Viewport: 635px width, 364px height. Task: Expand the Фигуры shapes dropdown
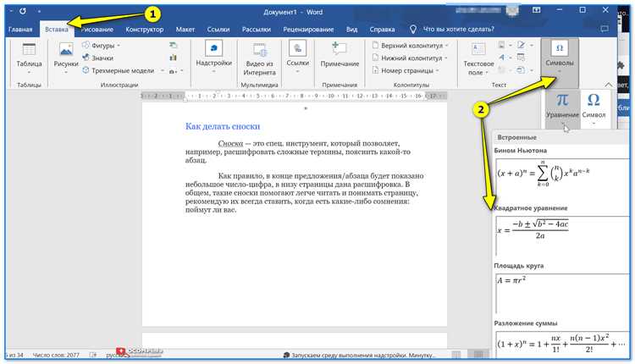[x=119, y=46]
